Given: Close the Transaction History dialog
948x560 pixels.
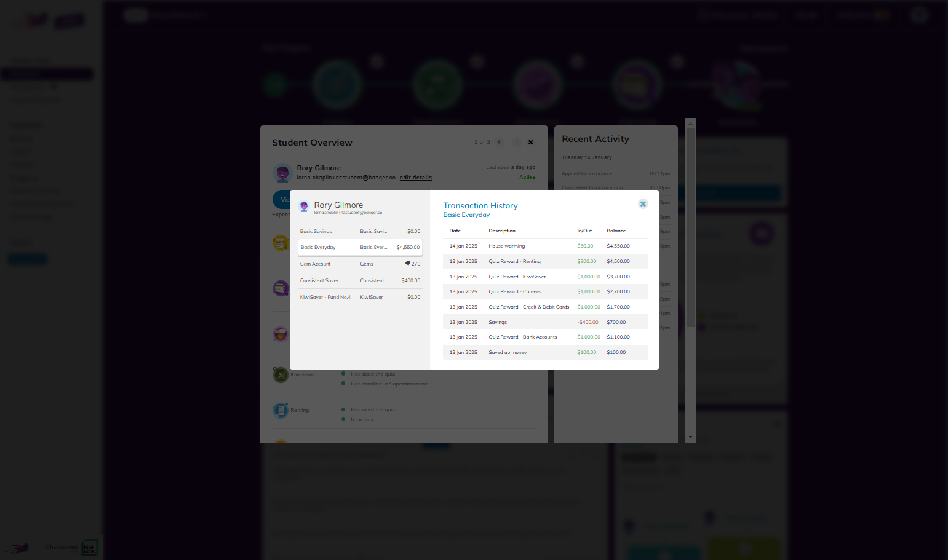Looking at the screenshot, I should [x=643, y=204].
